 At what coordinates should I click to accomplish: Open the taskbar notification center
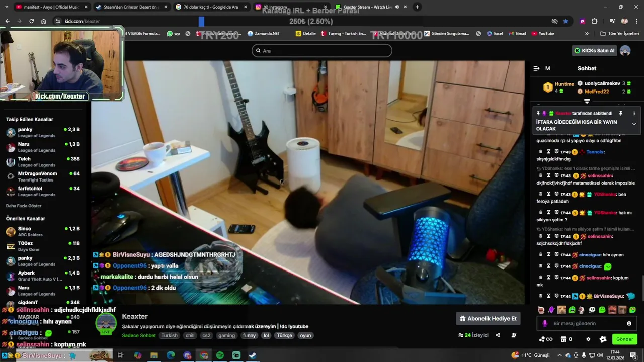click(633, 355)
